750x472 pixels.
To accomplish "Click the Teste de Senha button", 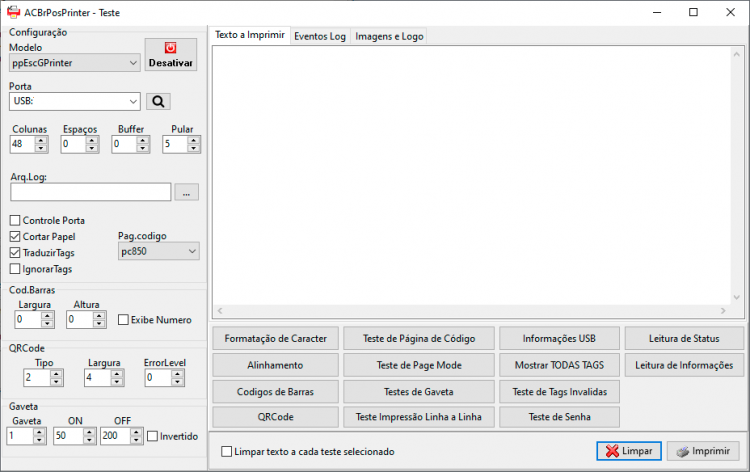I will (x=559, y=417).
